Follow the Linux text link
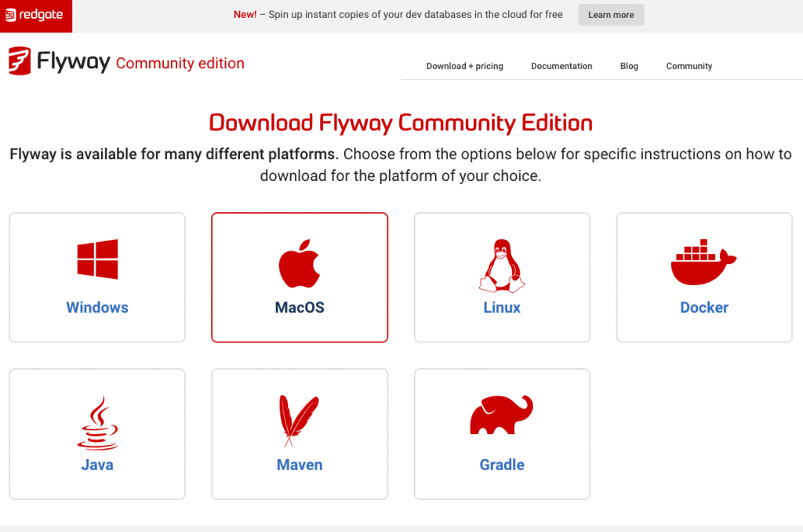Viewport: 803px width, 532px height. pos(502,308)
